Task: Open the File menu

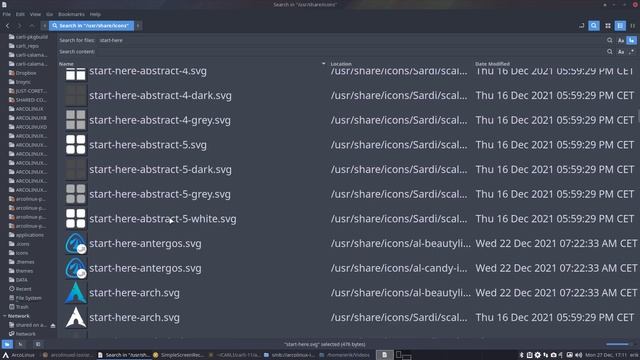Action: click(x=7, y=14)
